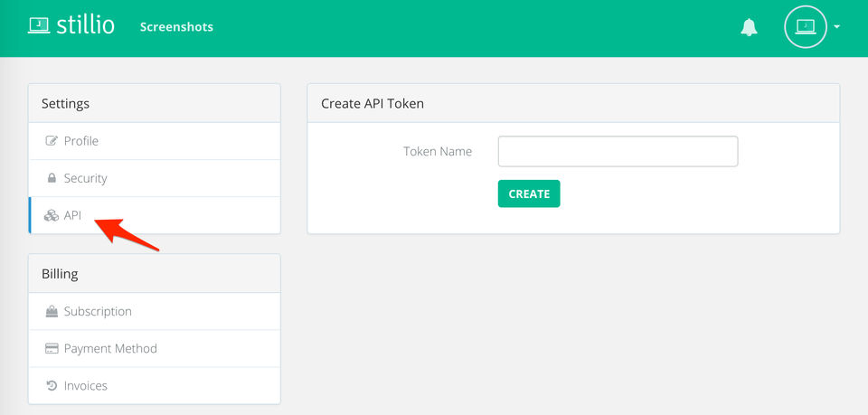This screenshot has width=868, height=415.
Task: Open the Screenshots navigation link
Action: click(x=176, y=27)
